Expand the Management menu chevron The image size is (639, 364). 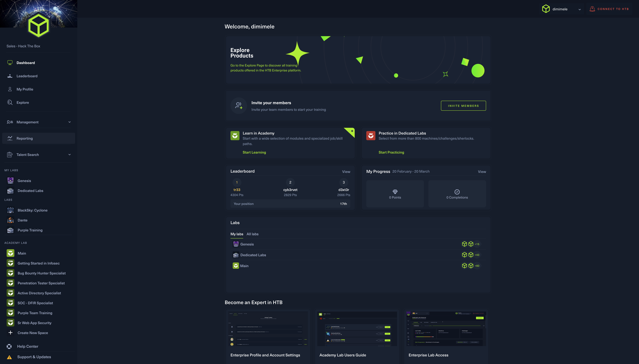70,122
